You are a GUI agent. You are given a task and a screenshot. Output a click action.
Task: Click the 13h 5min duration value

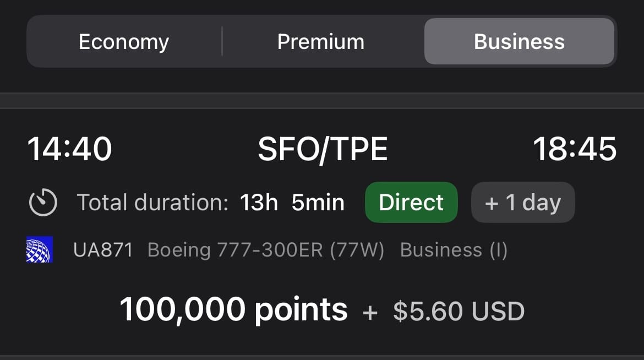tap(292, 203)
